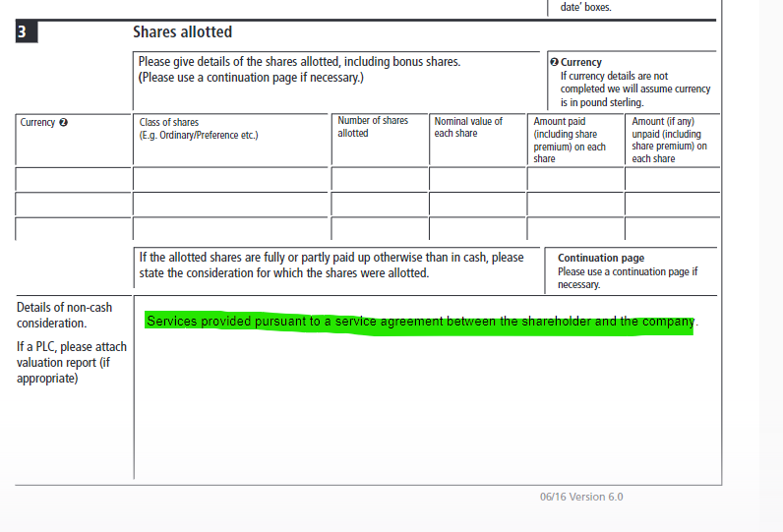Click first row Currency field
783x532 pixels.
coord(74,179)
